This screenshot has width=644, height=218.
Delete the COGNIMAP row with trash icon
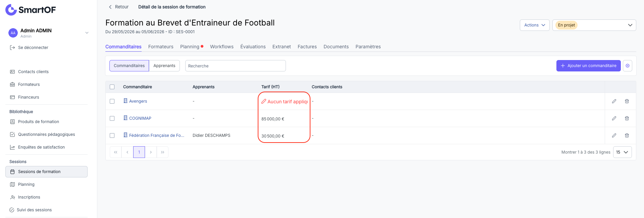click(x=627, y=118)
